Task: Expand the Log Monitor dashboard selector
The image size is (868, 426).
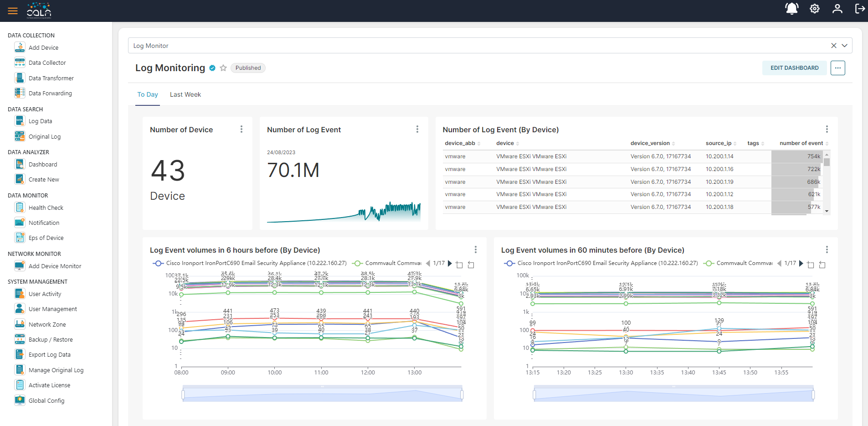Action: [845, 46]
